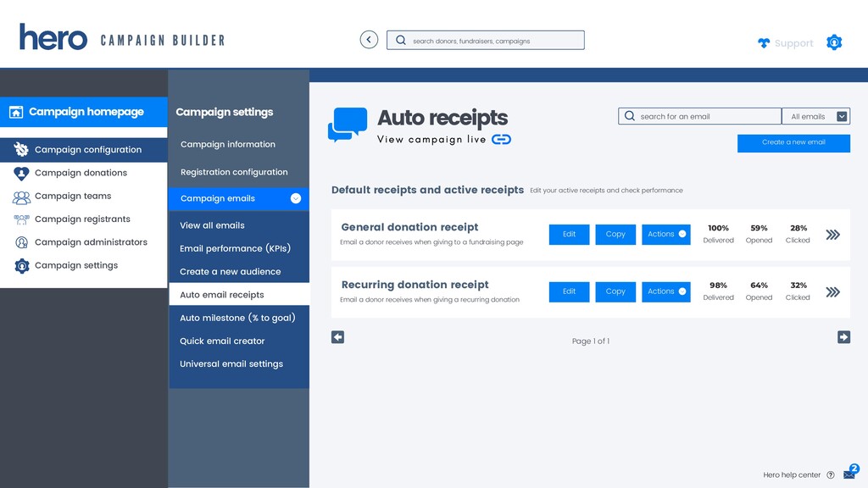This screenshot has height=488, width=868.
Task: Click Create a new email button
Action: (793, 142)
